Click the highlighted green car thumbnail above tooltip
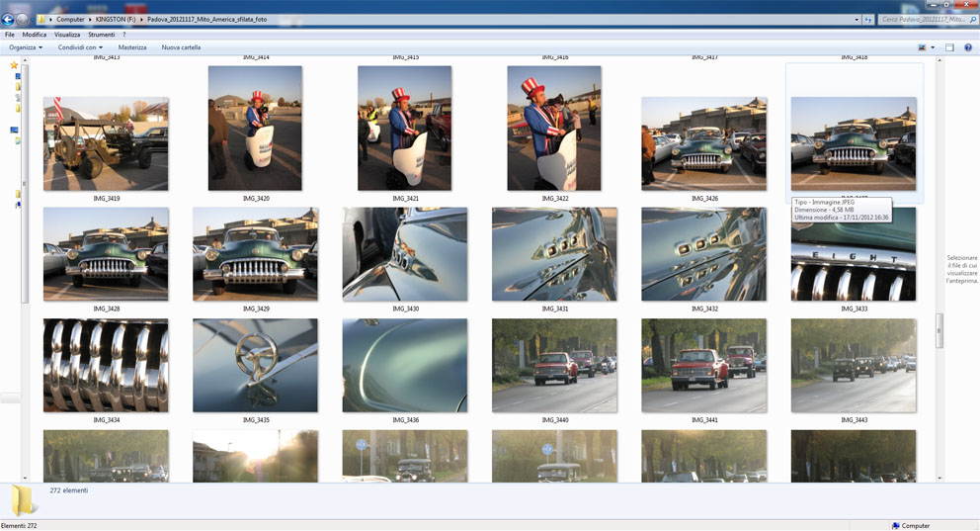980x531 pixels. 854,143
